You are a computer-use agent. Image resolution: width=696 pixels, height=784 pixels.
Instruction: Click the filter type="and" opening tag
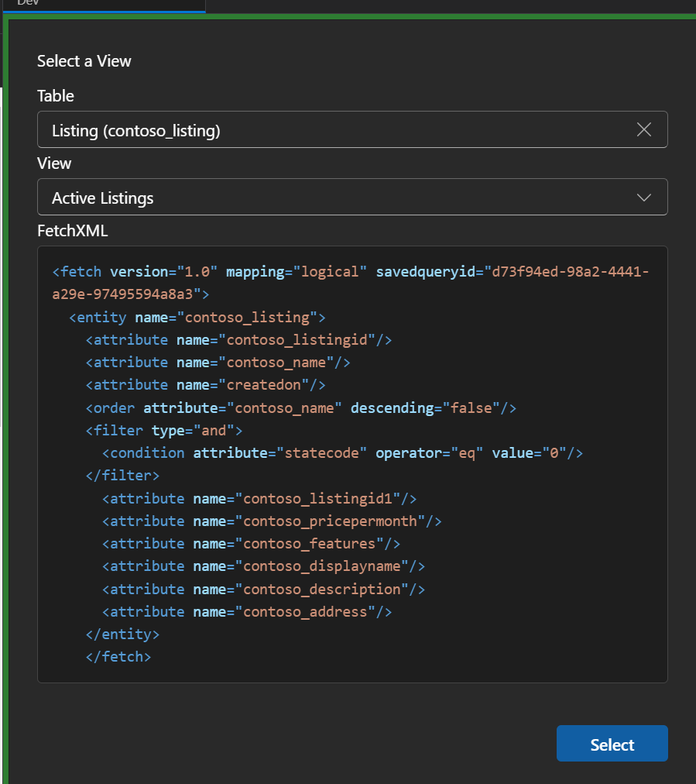coord(164,431)
